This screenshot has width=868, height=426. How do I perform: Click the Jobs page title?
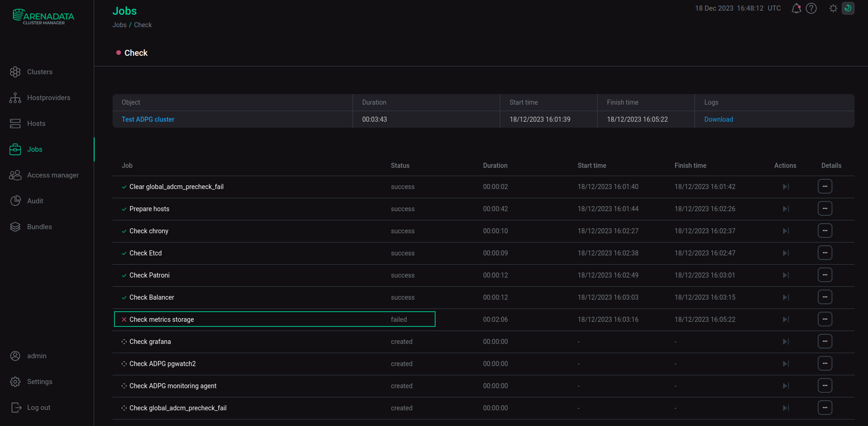125,11
